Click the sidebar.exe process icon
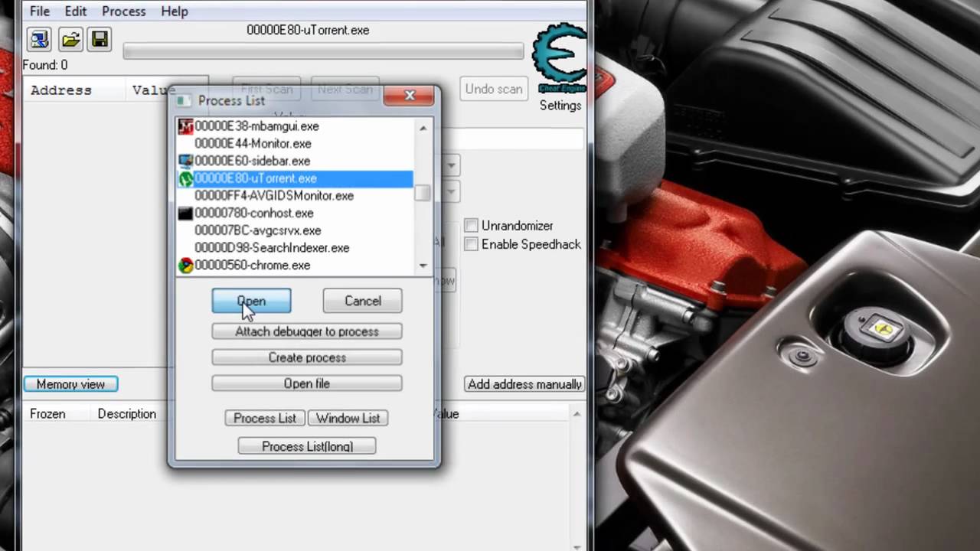Screen dimensions: 980x551 (x=185, y=161)
